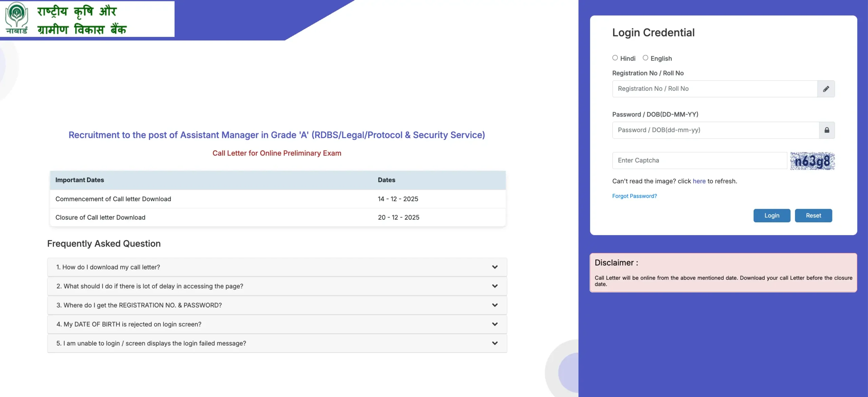Viewport: 868px width, 397px height.
Task: Expand FAQ about DATE OF BIRTH rejected
Action: pos(129,324)
